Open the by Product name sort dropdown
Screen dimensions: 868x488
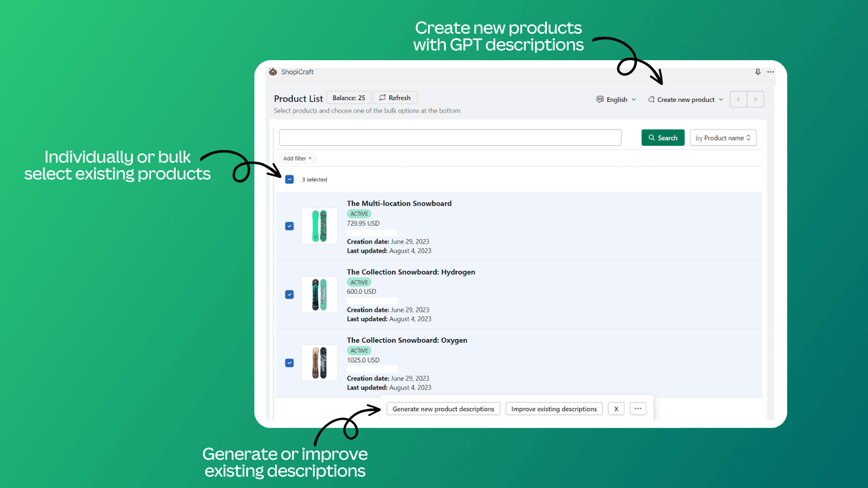pyautogui.click(x=723, y=137)
